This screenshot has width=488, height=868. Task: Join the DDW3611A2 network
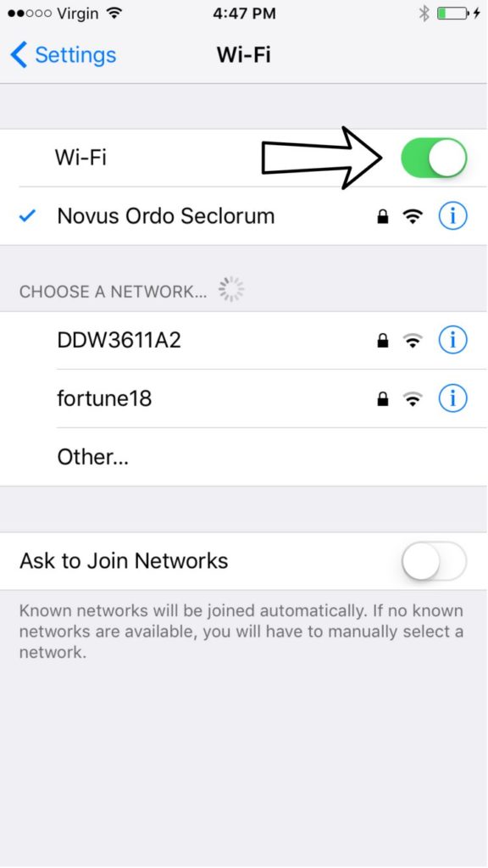pyautogui.click(x=244, y=340)
